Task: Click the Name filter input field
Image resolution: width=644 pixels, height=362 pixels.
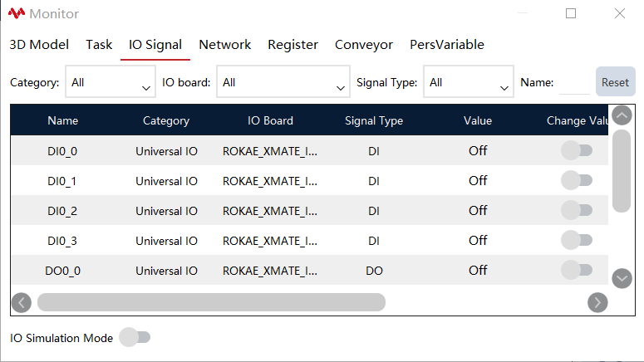Action: [574, 83]
